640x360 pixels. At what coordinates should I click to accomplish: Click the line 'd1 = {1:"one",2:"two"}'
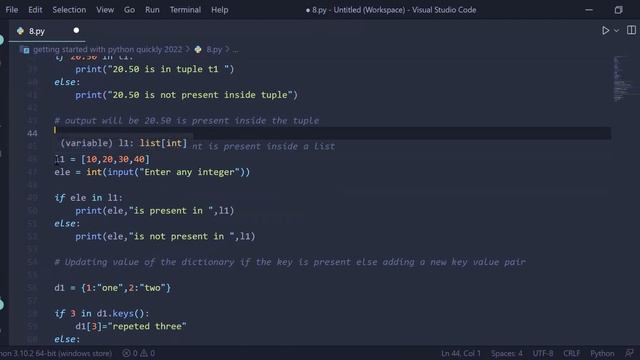pyautogui.click(x=112, y=288)
